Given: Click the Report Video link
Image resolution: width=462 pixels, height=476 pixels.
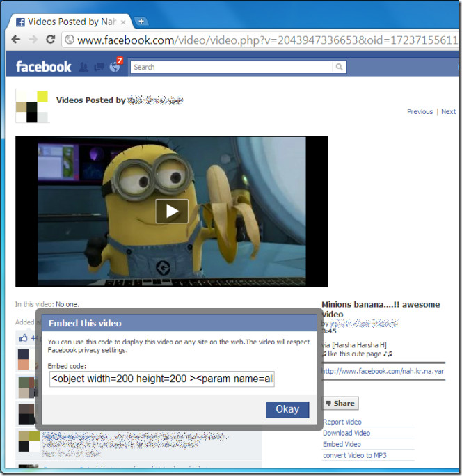Looking at the screenshot, I should point(342,422).
